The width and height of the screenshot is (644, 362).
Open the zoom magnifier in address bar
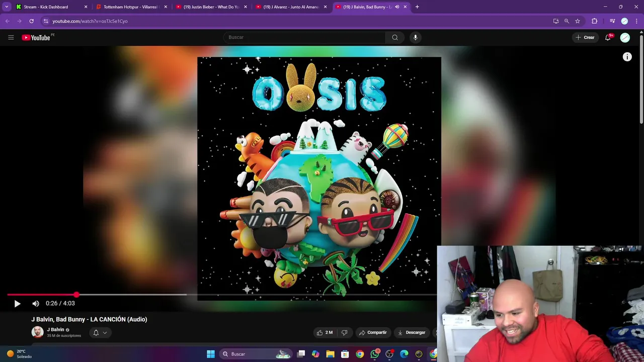coord(567,21)
